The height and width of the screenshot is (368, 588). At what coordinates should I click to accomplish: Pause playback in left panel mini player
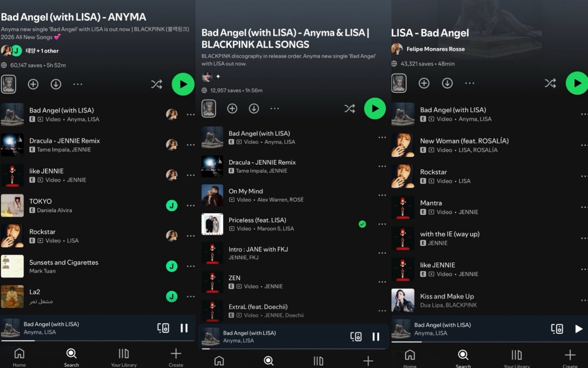coord(184,328)
